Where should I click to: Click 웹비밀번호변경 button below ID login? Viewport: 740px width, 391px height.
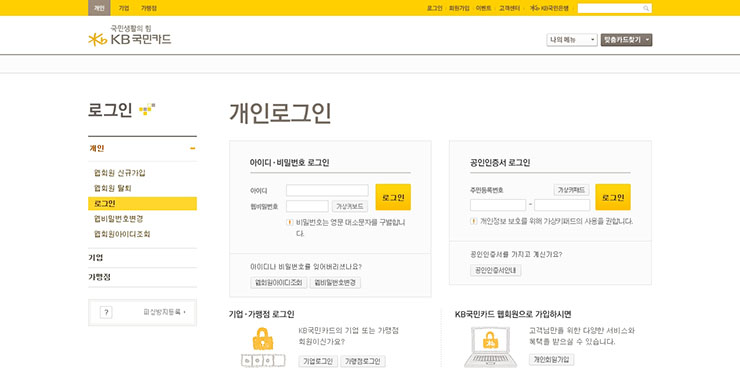pyautogui.click(x=335, y=282)
